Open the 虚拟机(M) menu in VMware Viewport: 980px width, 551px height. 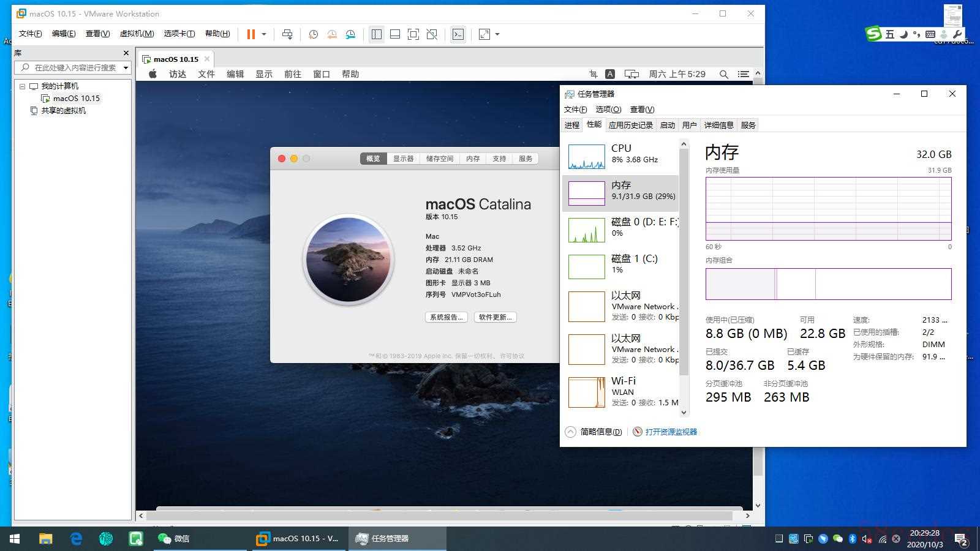[x=137, y=34]
